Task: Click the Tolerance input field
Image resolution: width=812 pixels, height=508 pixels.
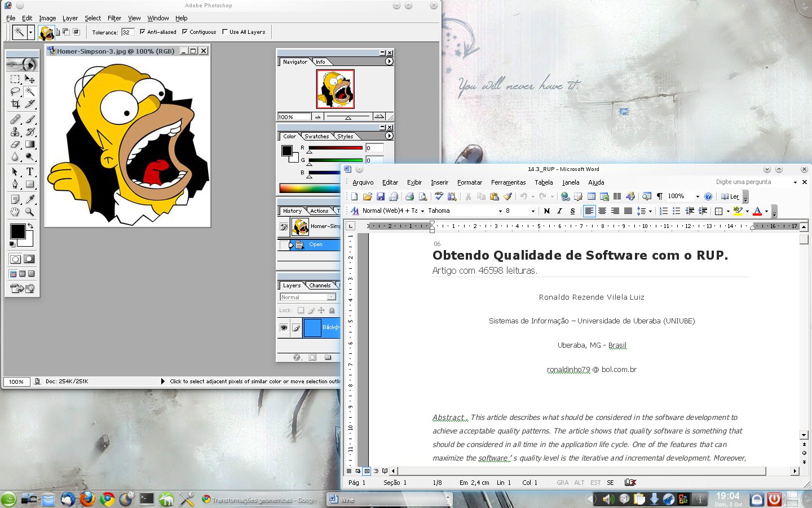Action: tap(128, 32)
